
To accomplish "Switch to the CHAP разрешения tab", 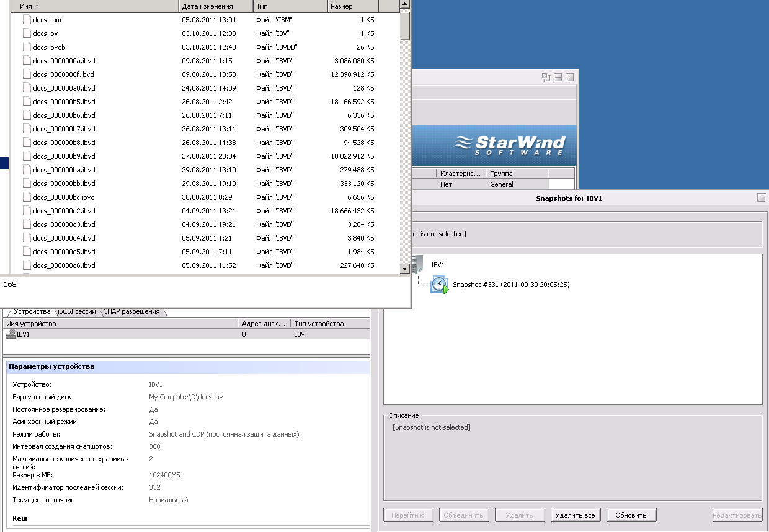I will (x=131, y=312).
